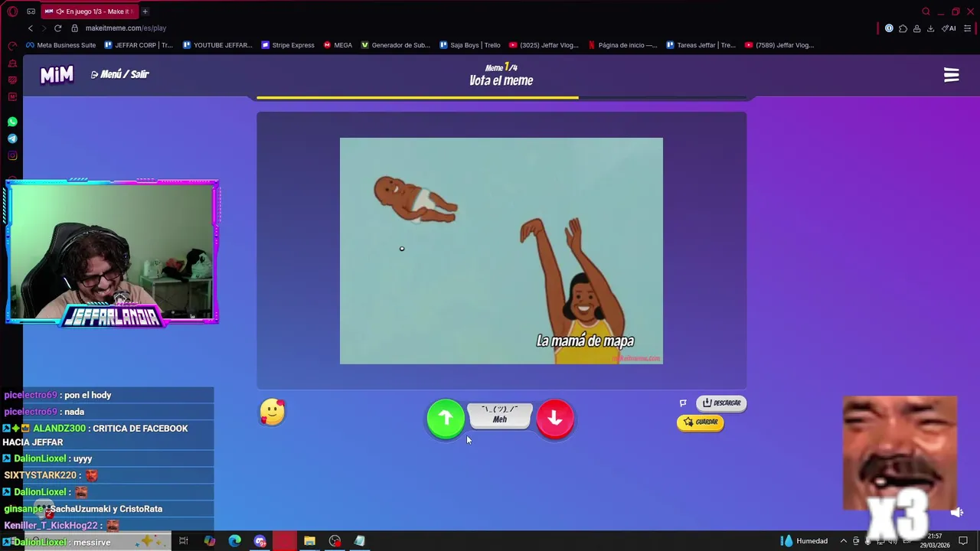
Task: Select the En juego 1/3 browser tab
Action: coord(89,11)
